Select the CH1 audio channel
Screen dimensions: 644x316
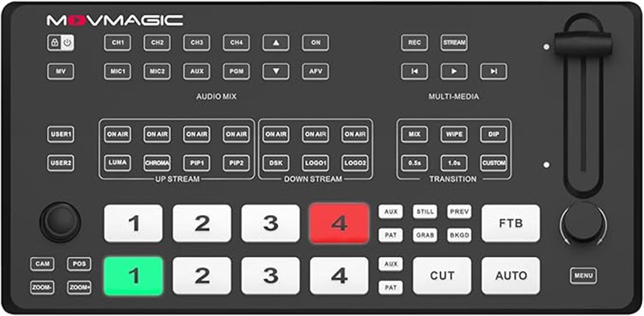pos(118,43)
